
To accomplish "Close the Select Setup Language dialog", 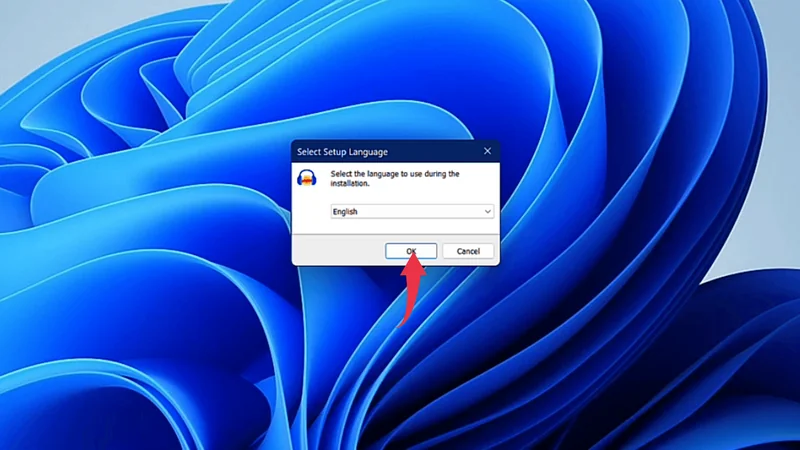I will point(487,152).
